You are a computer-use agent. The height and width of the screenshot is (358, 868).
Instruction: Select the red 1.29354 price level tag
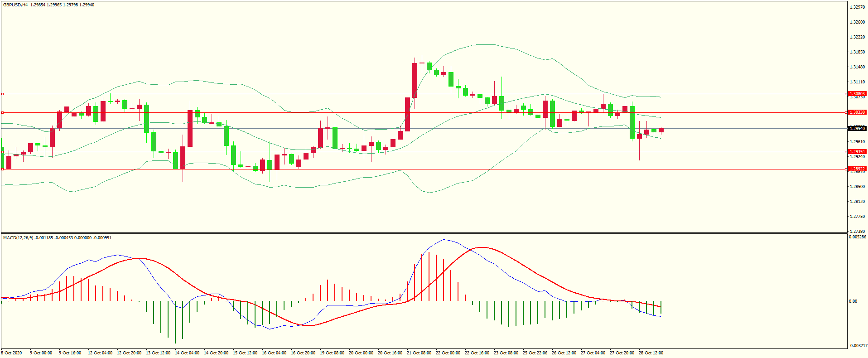(857, 152)
